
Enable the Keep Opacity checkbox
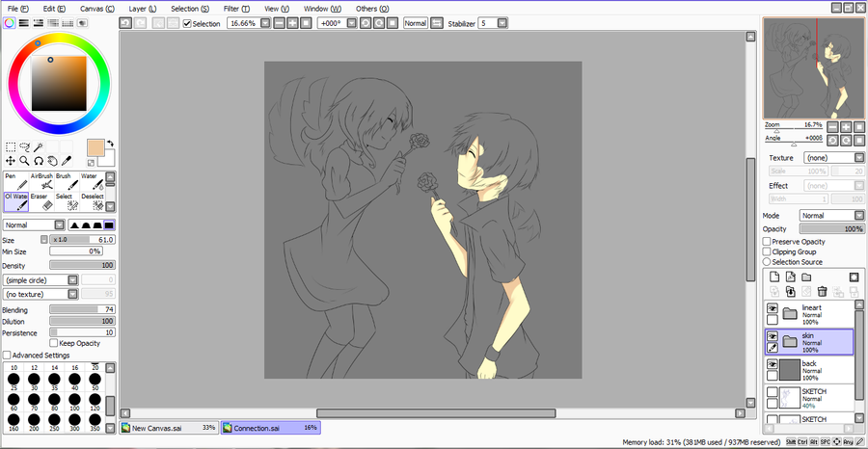(x=54, y=343)
